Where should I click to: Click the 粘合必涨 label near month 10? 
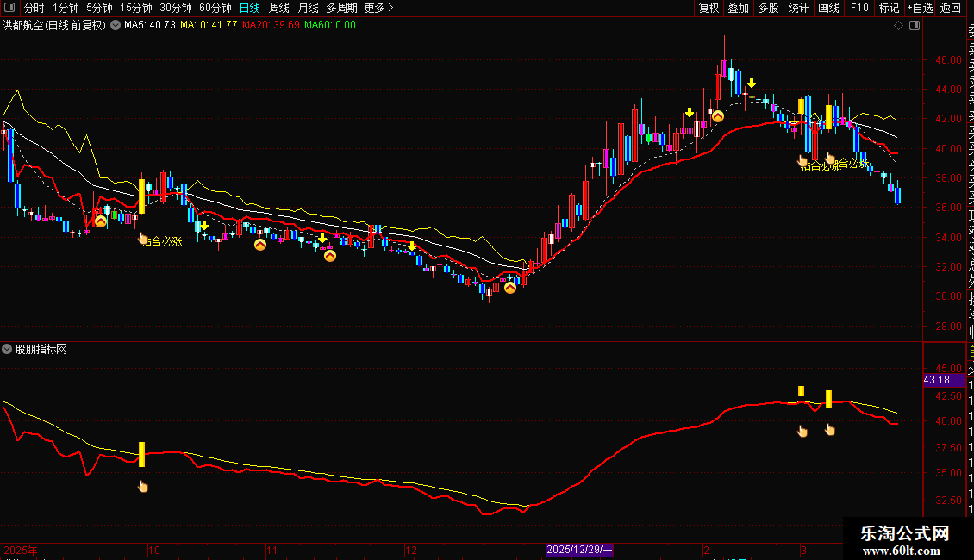163,241
